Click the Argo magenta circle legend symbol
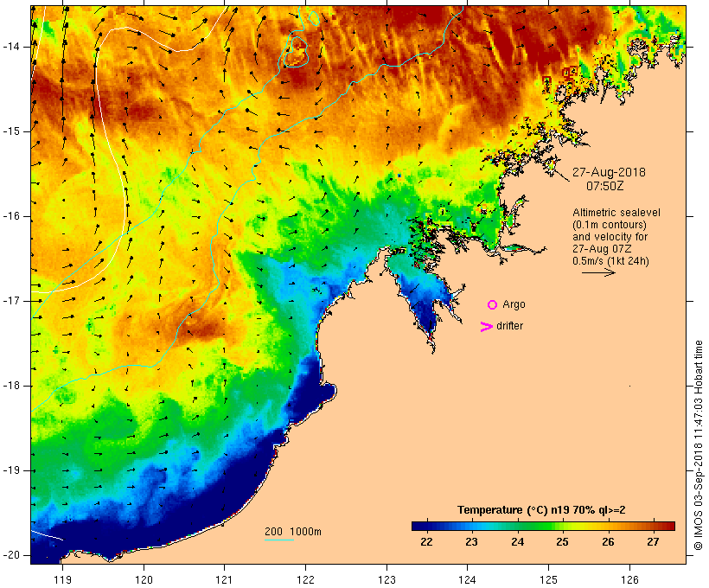This screenshot has height=588, width=709. coord(493,305)
